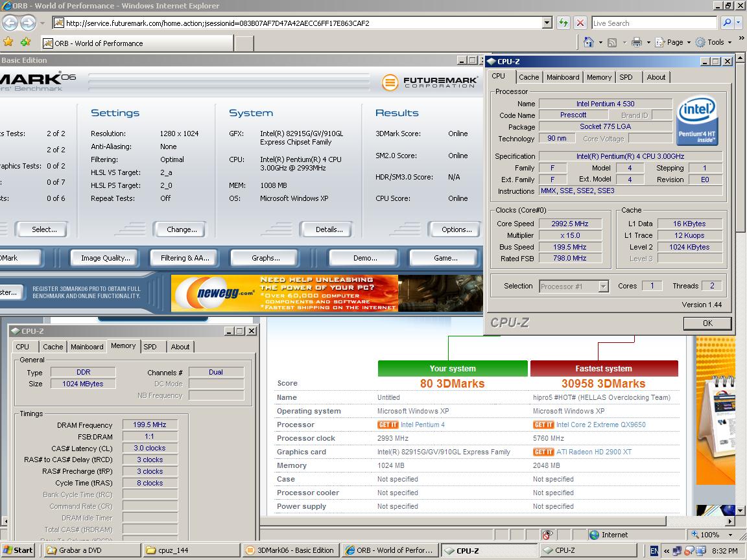Click ATI Radeon HD 2900 XT link
This screenshot has height=560, width=747.
pyautogui.click(x=593, y=452)
